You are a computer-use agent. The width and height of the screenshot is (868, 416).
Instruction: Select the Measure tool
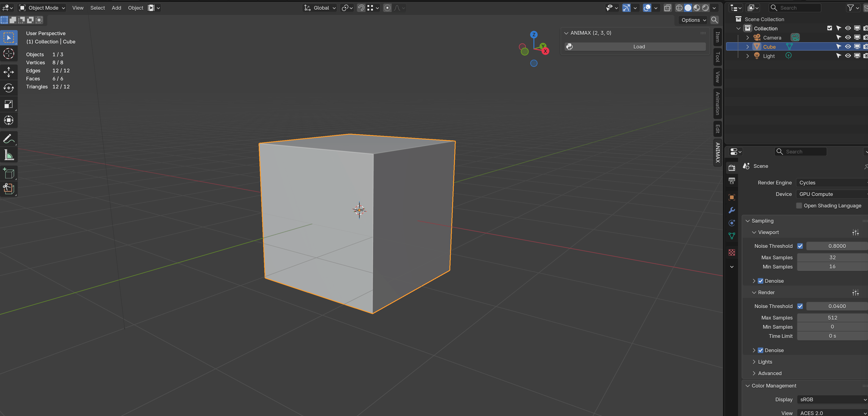pyautogui.click(x=9, y=155)
